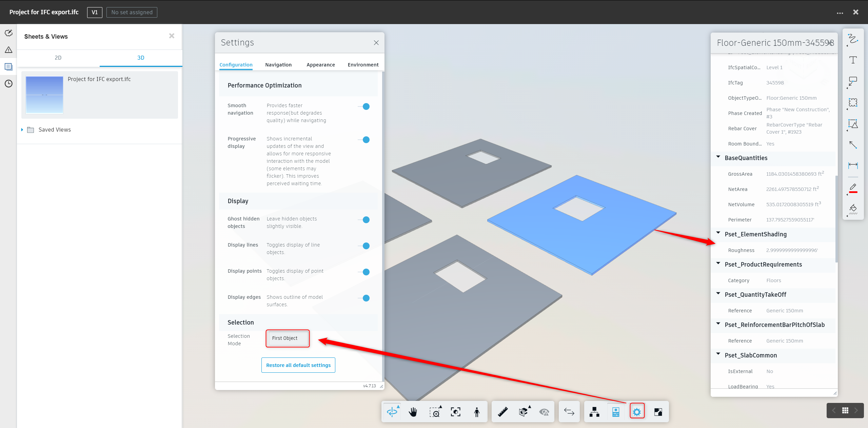This screenshot has height=428, width=868.
Task: Use the First Person walk tool
Action: (477, 411)
